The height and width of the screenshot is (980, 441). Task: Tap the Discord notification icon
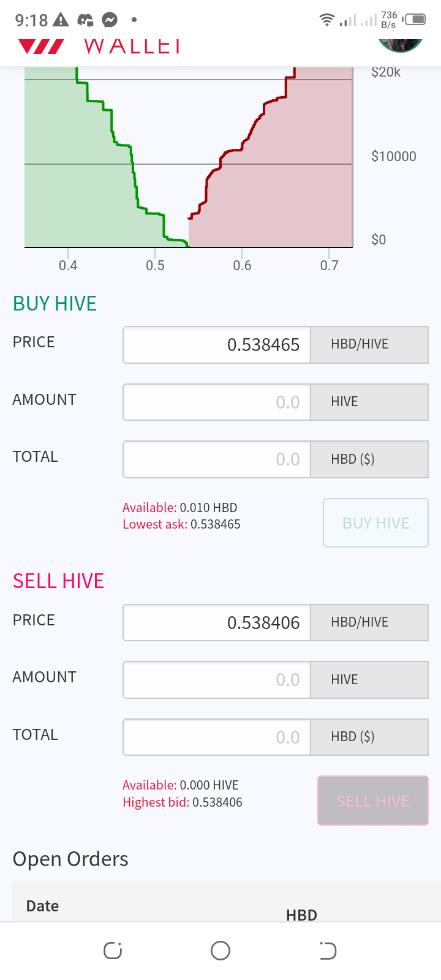[85, 20]
